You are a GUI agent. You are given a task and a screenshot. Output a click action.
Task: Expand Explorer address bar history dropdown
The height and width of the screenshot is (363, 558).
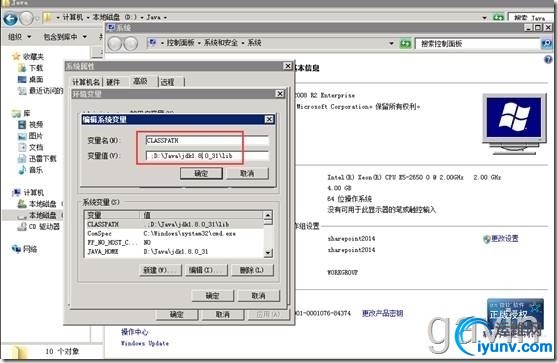(x=484, y=17)
